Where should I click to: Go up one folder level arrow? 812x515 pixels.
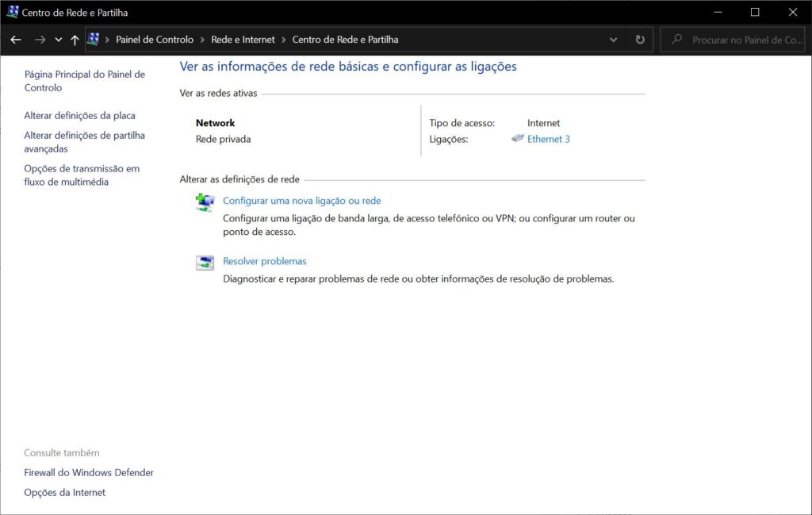tap(75, 40)
